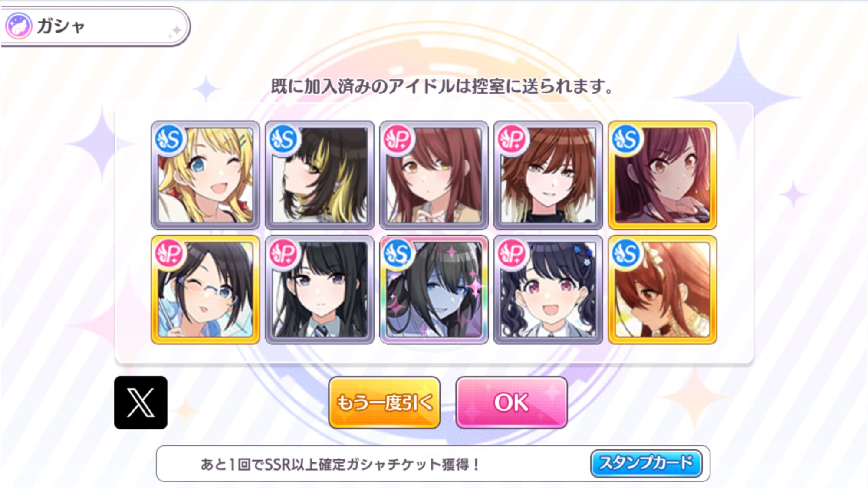Select the glasses-wearing winking idol card
Image resolution: width=868 pixels, height=488 pixels.
tap(205, 290)
